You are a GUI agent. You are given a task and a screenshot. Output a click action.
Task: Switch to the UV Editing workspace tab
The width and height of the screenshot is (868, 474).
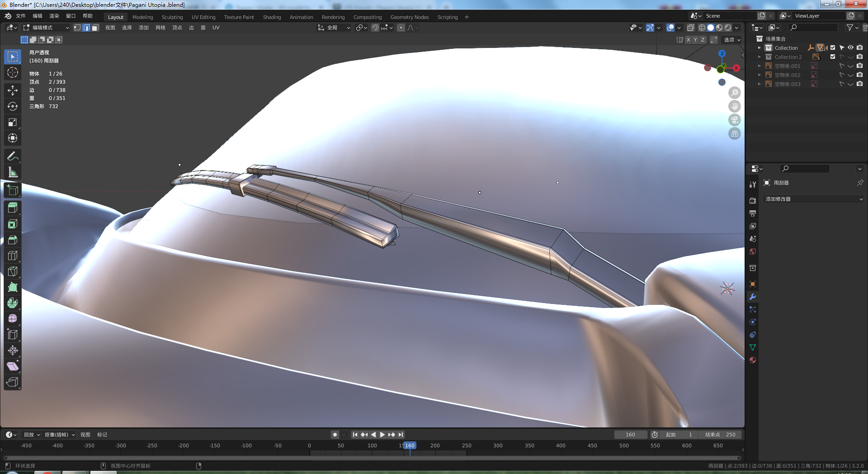point(203,17)
